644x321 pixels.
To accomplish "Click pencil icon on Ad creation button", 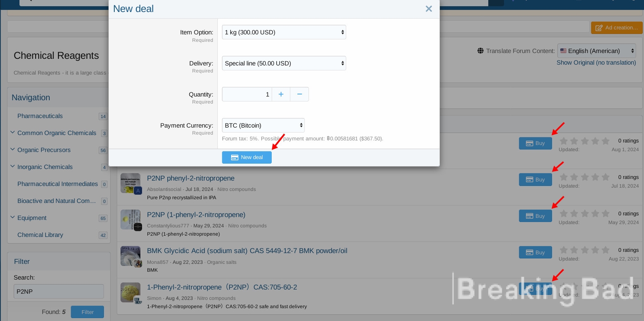I will pyautogui.click(x=599, y=28).
